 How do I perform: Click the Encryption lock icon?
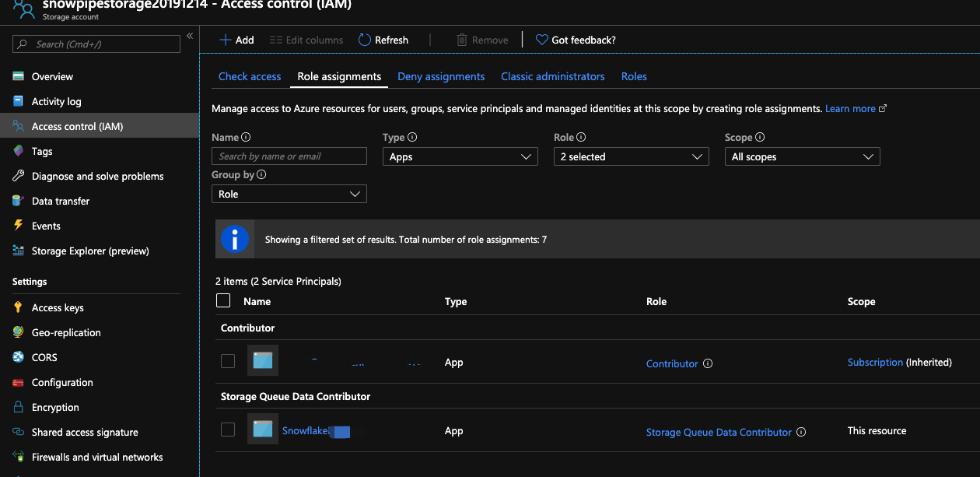pyautogui.click(x=18, y=407)
